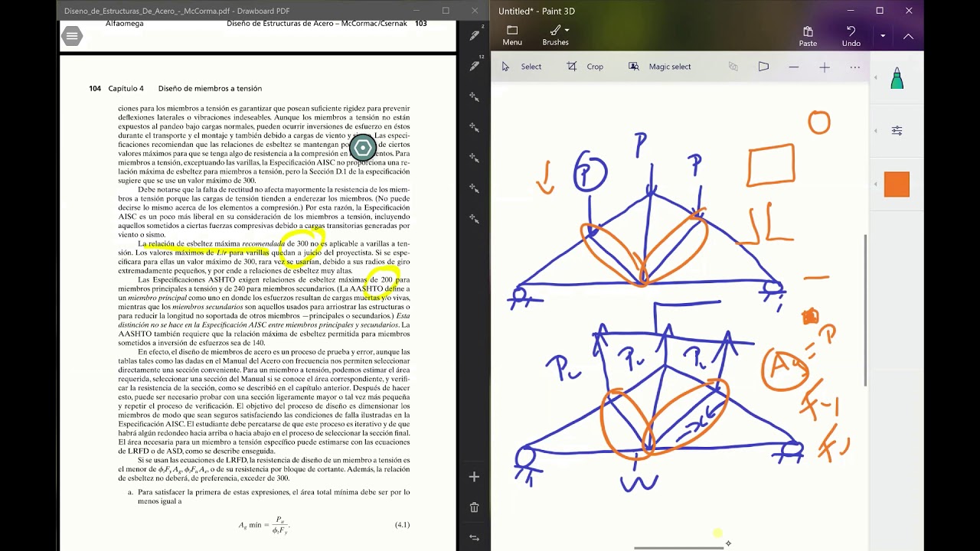Expand the color panel side arrow
This screenshot has height=551, width=980.
click(x=876, y=184)
